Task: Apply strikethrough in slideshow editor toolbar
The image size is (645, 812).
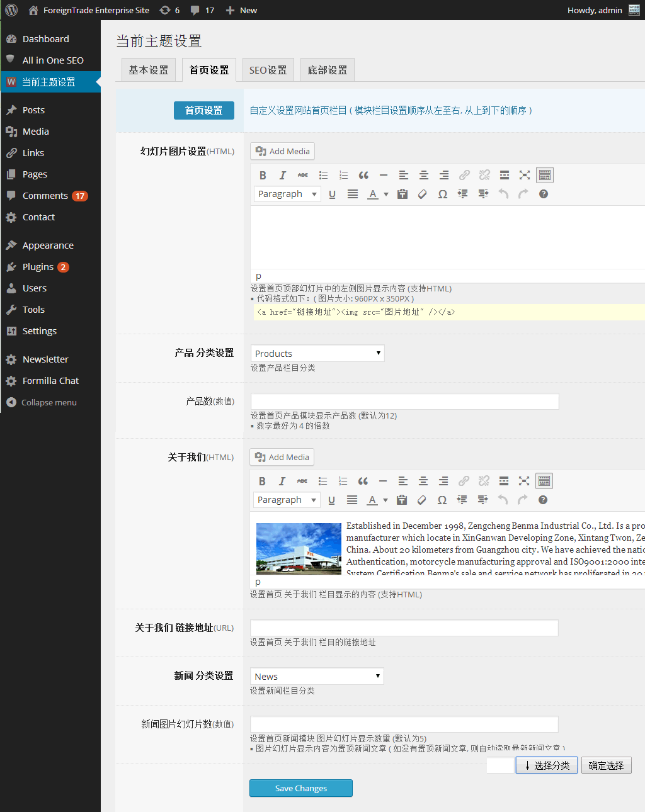Action: 303,175
